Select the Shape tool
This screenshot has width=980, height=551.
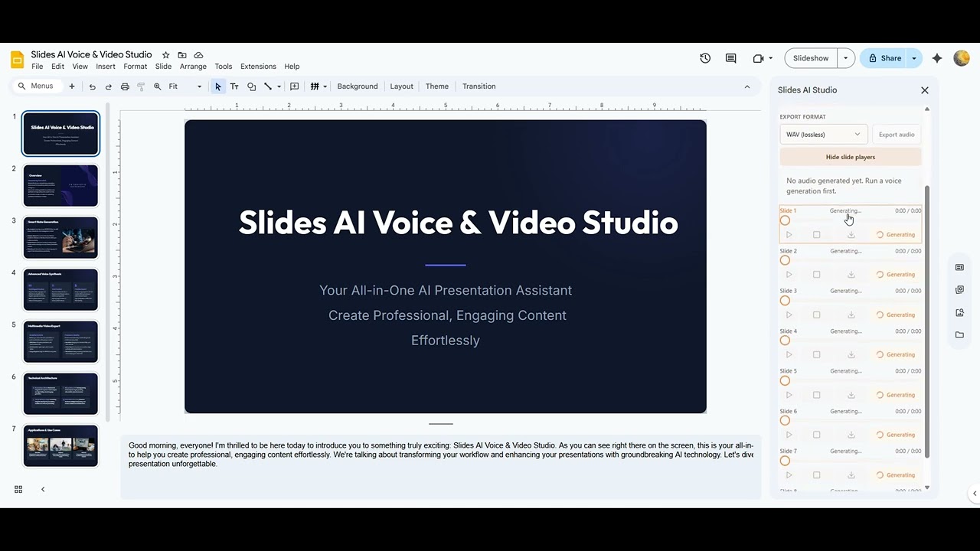click(251, 86)
